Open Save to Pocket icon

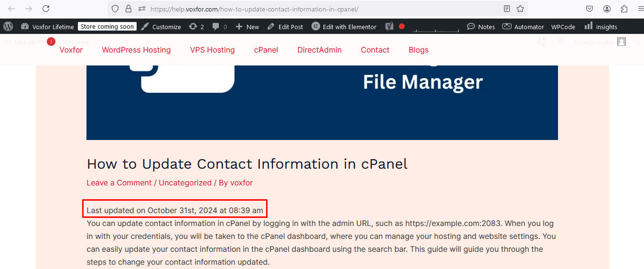click(x=590, y=9)
